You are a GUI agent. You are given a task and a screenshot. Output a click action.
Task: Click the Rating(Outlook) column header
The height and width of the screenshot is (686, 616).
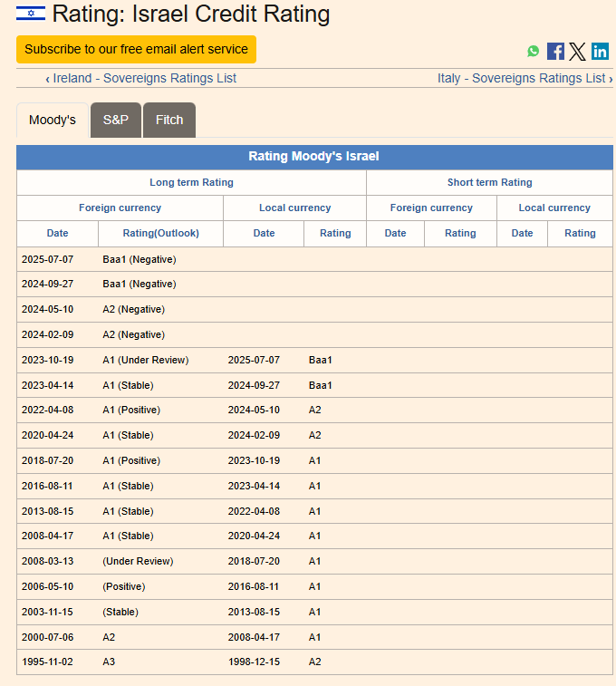(161, 233)
